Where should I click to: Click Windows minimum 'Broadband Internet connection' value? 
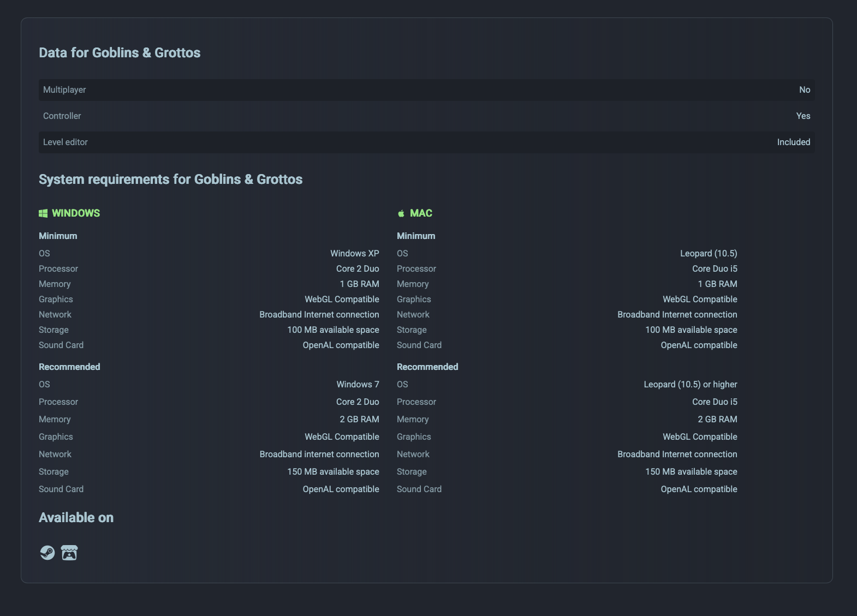pos(319,314)
